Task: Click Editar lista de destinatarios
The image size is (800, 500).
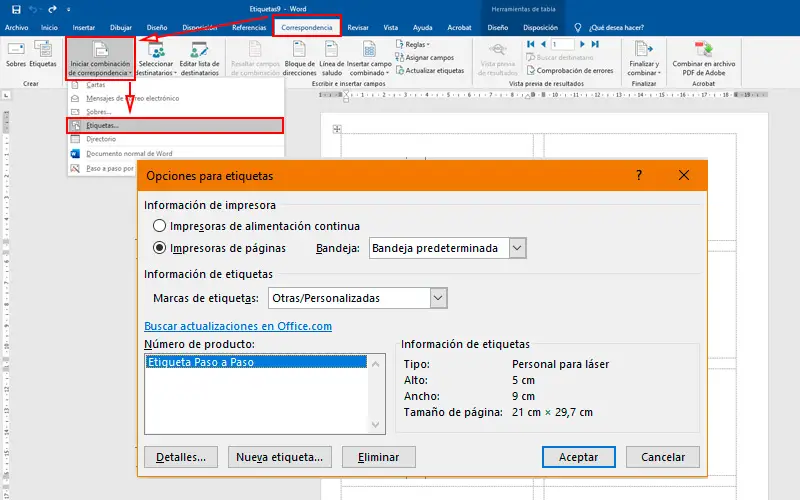Action: tap(199, 59)
